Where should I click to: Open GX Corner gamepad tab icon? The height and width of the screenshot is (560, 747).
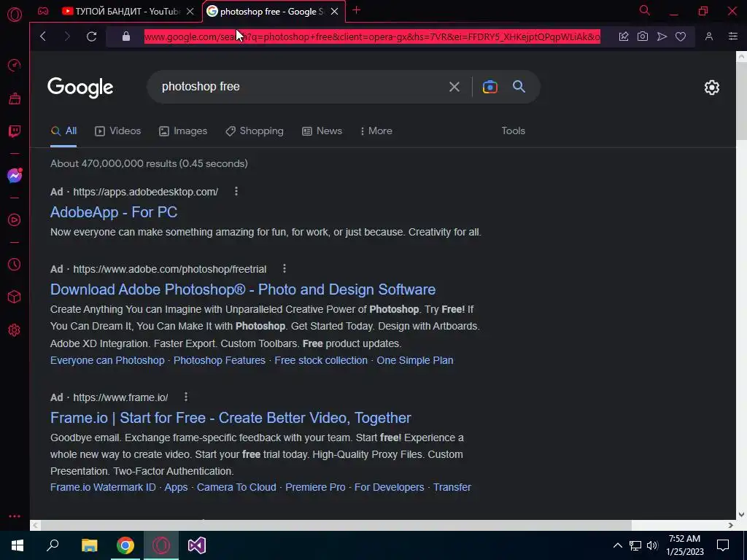coord(43,12)
